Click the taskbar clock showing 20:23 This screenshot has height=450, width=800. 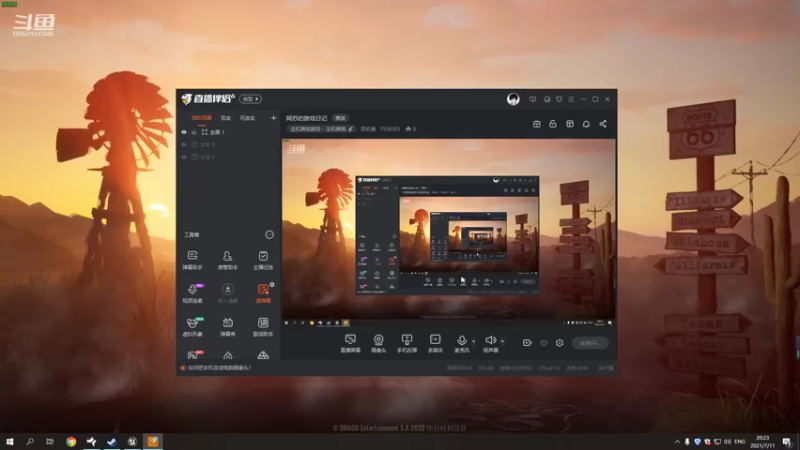pyautogui.click(x=763, y=441)
